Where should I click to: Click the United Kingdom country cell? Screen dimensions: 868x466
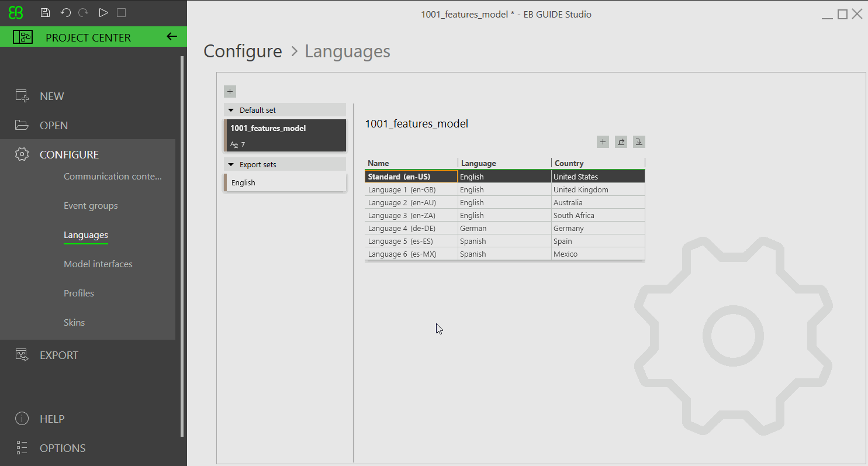[x=598, y=189]
